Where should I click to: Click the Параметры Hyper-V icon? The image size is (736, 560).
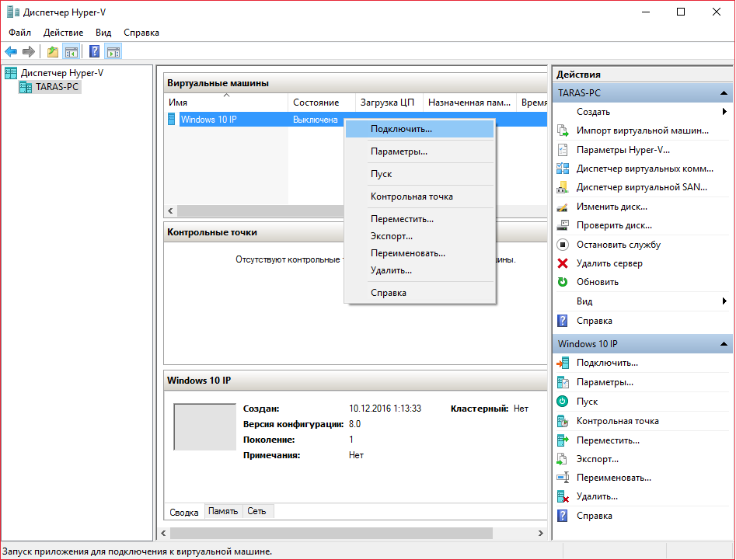tap(563, 150)
